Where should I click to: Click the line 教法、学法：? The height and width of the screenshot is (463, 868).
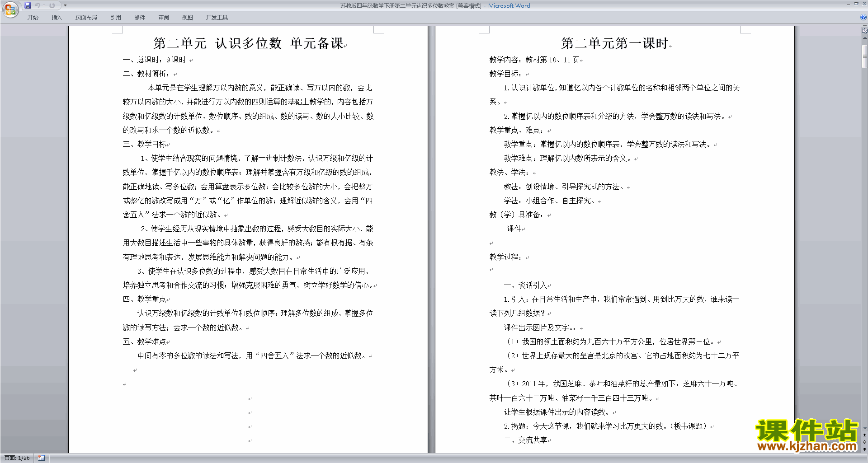[x=509, y=172]
